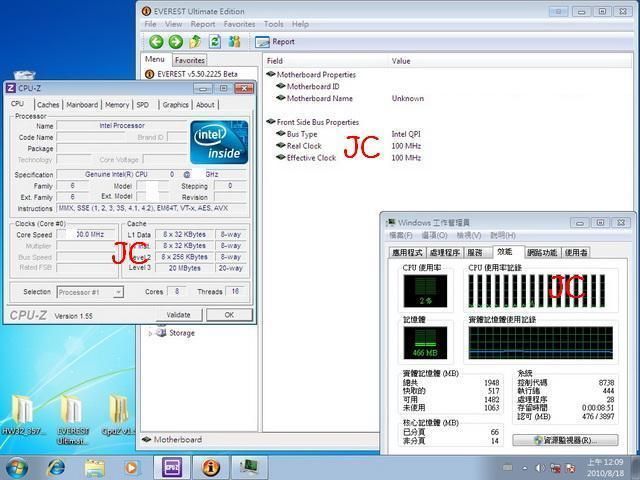Open the Task Manager 選項(O) menu
Screen dimensions: 640x480
pos(434,236)
